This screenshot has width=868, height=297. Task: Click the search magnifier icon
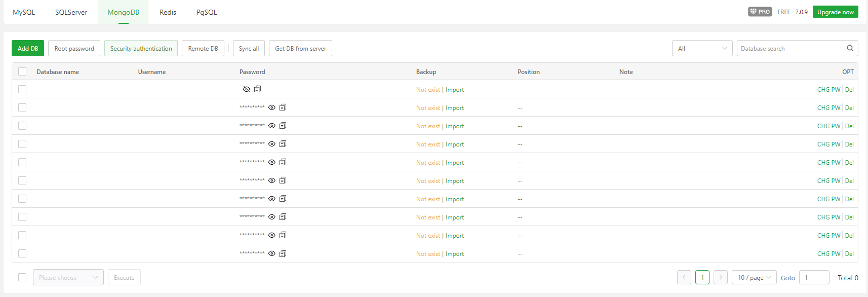pyautogui.click(x=850, y=48)
